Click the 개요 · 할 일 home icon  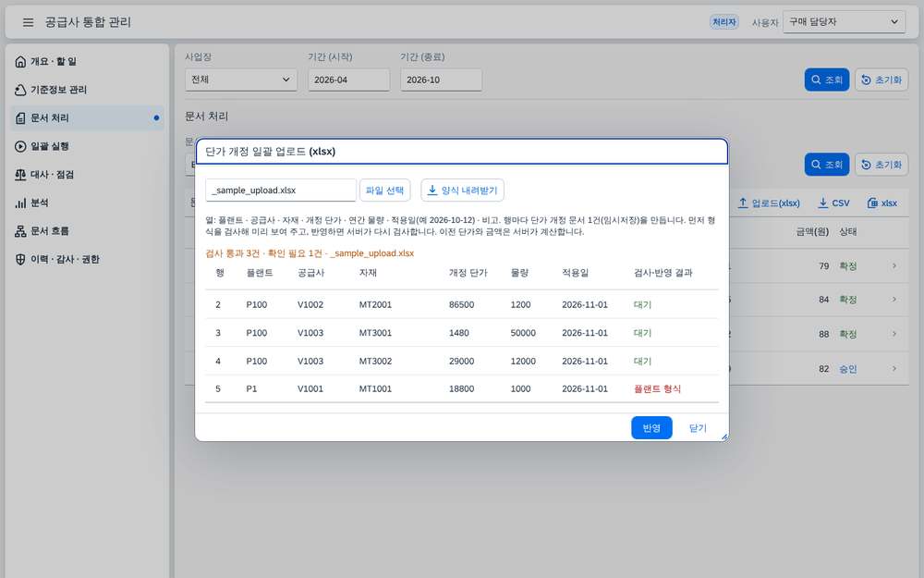20,61
